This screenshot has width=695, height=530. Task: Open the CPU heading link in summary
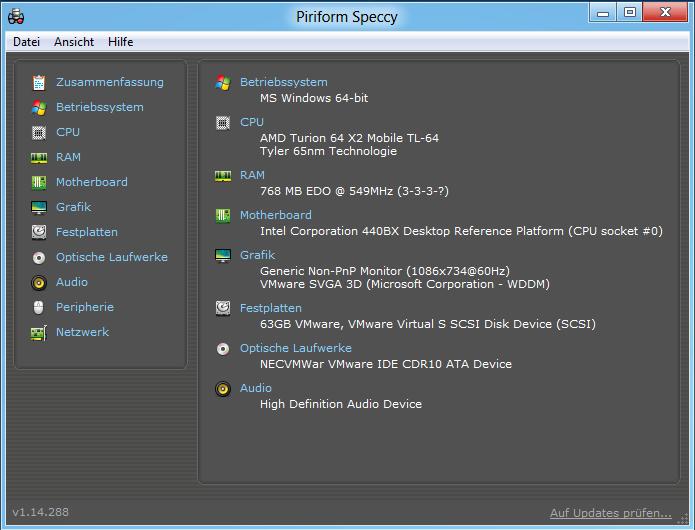tap(252, 122)
